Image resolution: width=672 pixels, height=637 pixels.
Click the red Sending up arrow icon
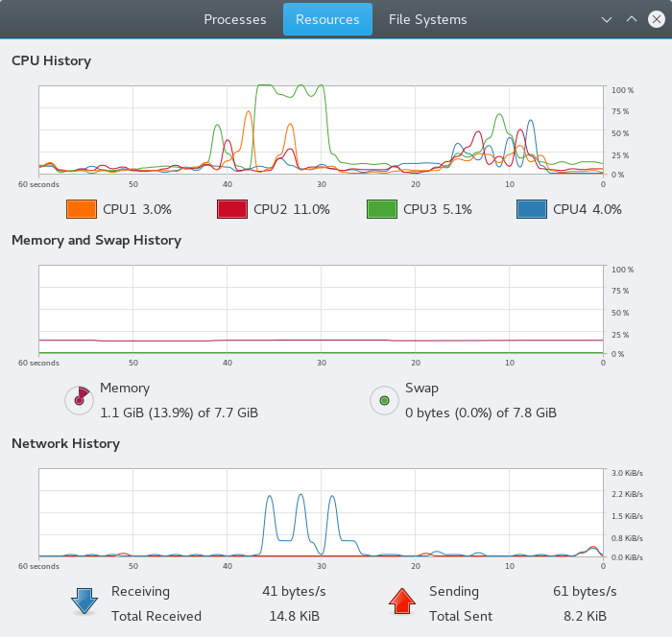click(401, 602)
